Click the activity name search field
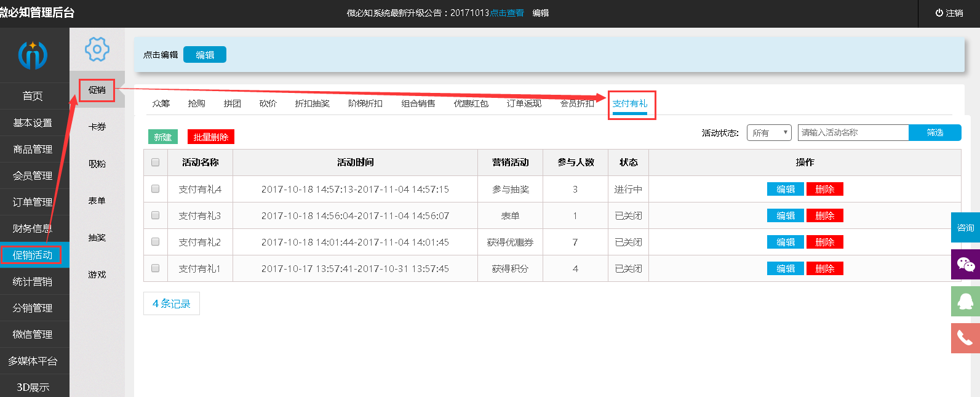980x397 pixels. coord(853,133)
